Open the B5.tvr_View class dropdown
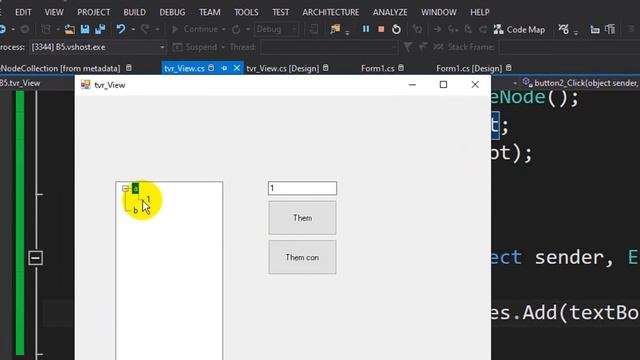The image size is (640, 360). pyautogui.click(x=37, y=83)
